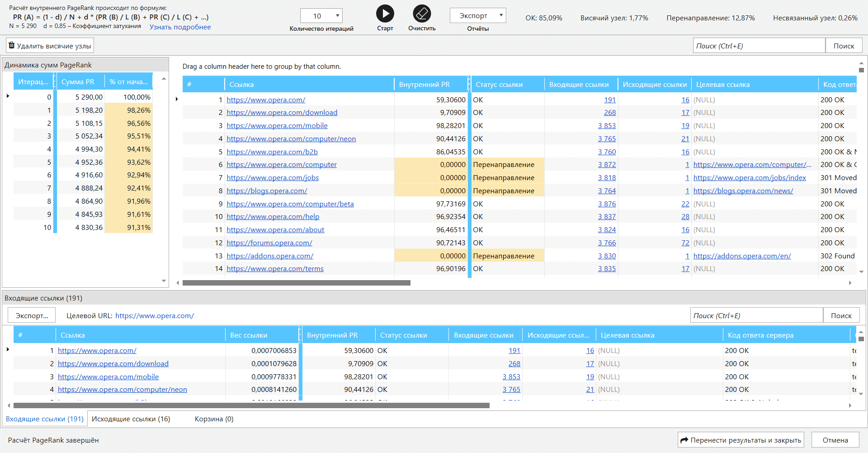Click the Отмена button
This screenshot has height=453, width=868.
(x=835, y=440)
